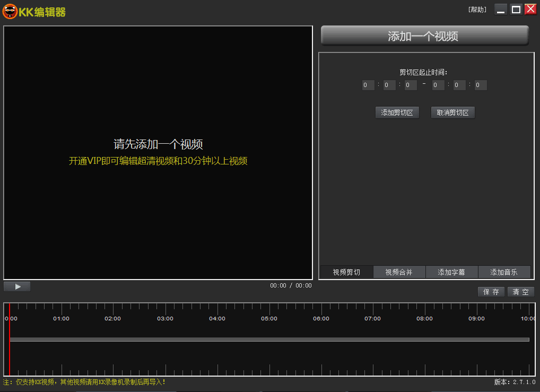The image size is (540, 392).
Task: Click 取消剪切区 to cancel cut region
Action: [453, 112]
